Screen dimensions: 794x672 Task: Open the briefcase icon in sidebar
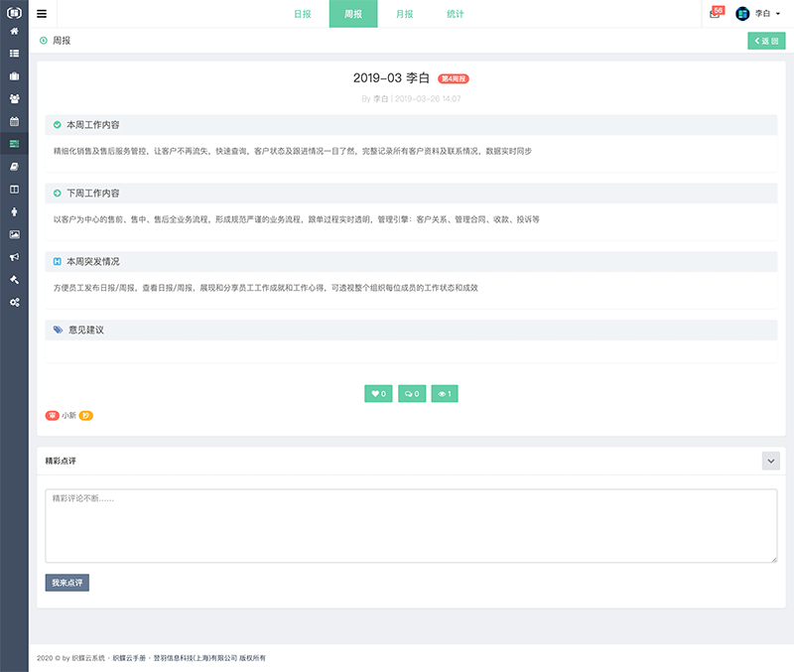[14, 75]
